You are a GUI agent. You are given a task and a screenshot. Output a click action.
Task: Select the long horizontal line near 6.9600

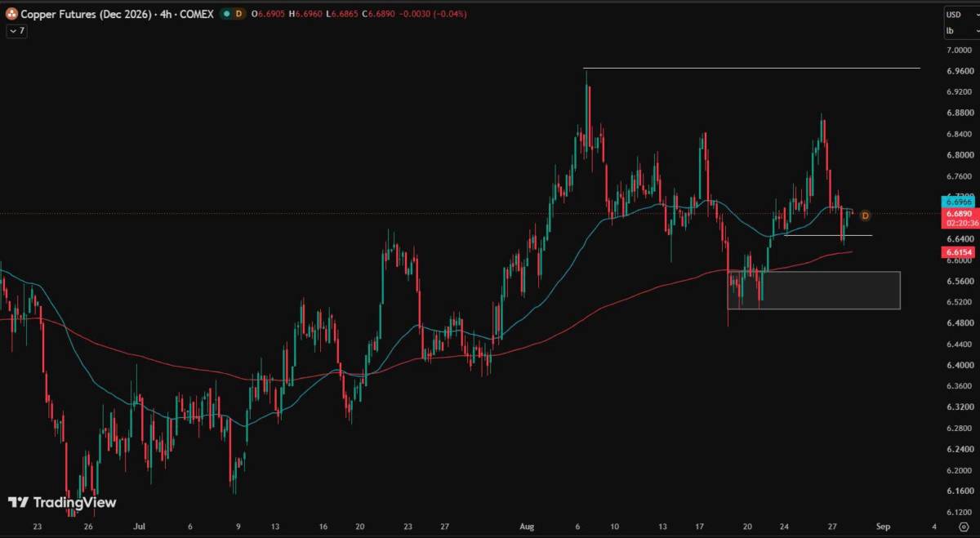tap(752, 68)
